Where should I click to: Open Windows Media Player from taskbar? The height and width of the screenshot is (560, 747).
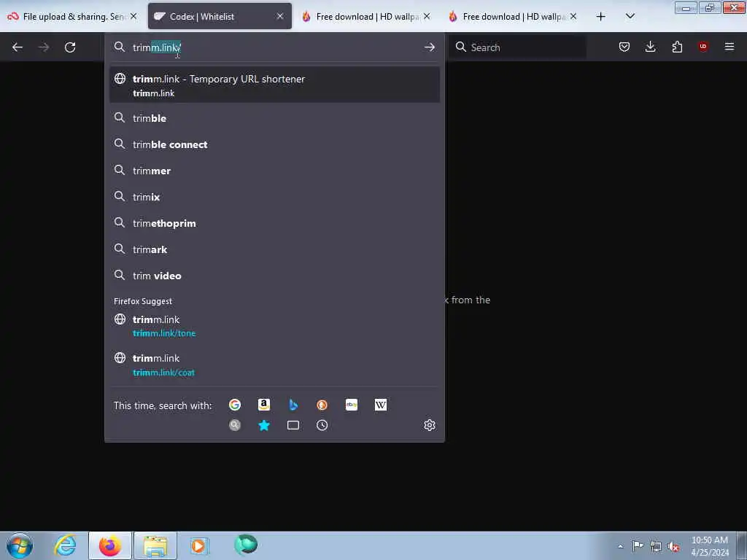point(199,545)
